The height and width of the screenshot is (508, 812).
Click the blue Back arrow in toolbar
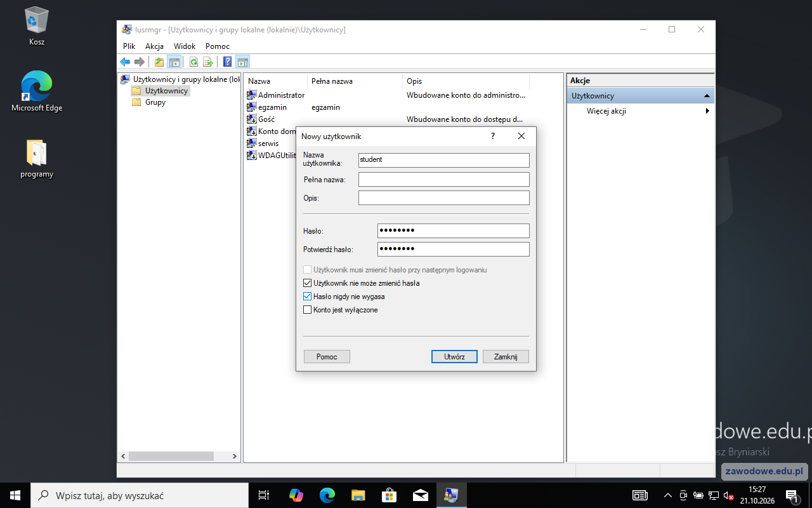coord(125,62)
